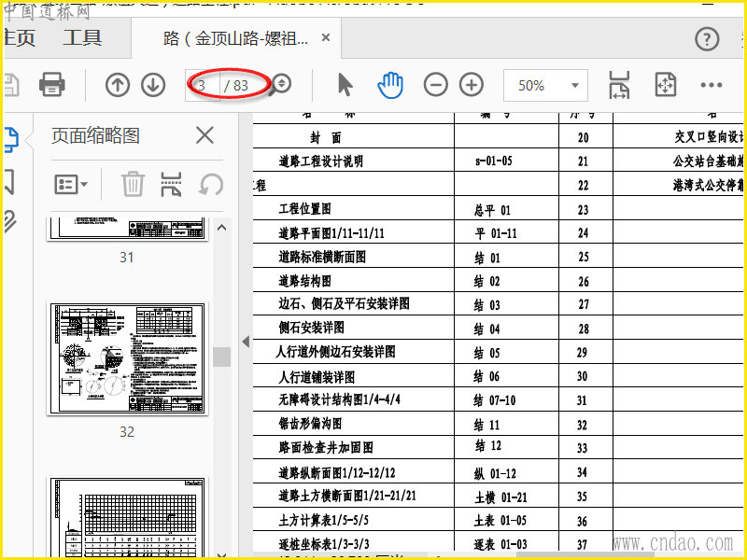Select the 路（金顶山路-嫘祖... document tab

coord(235,38)
